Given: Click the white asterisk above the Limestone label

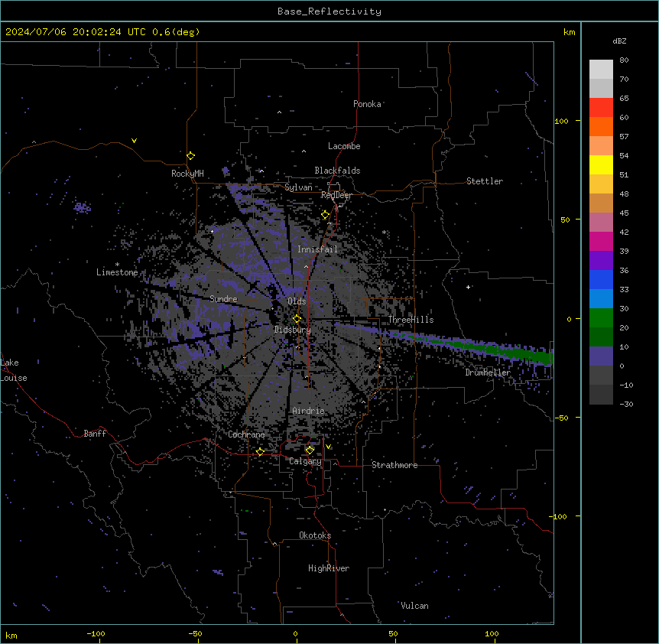Looking at the screenshot, I should click(x=117, y=265).
